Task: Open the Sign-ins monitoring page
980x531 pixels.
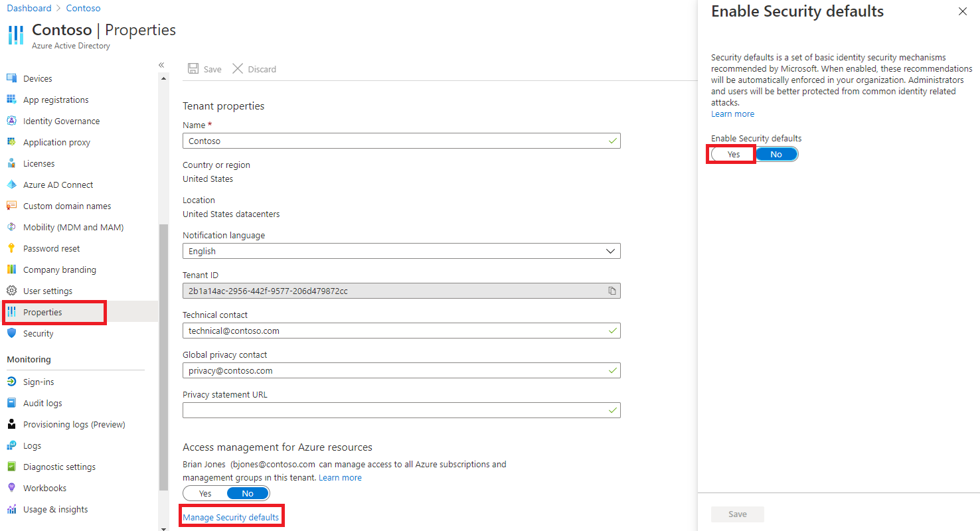Action: click(x=37, y=381)
